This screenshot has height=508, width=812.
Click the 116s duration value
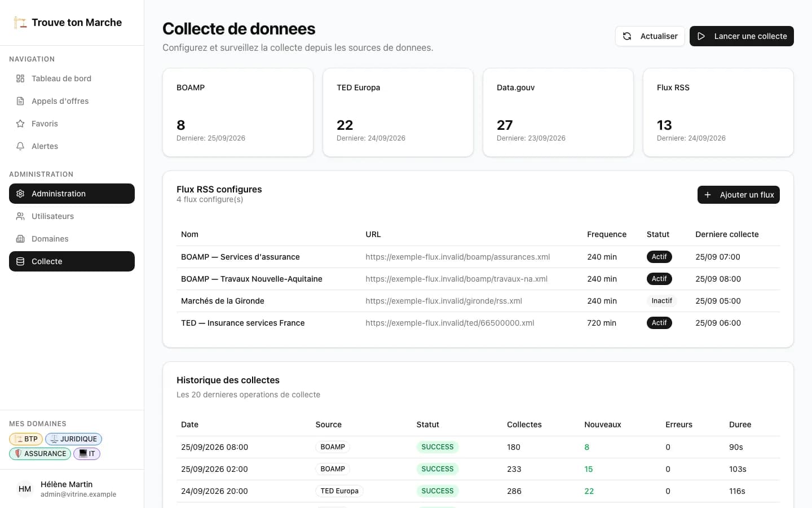737,491
